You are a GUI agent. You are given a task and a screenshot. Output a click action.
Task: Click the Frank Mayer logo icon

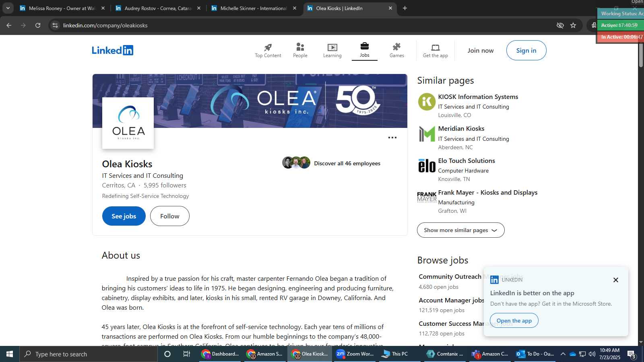[427, 197]
